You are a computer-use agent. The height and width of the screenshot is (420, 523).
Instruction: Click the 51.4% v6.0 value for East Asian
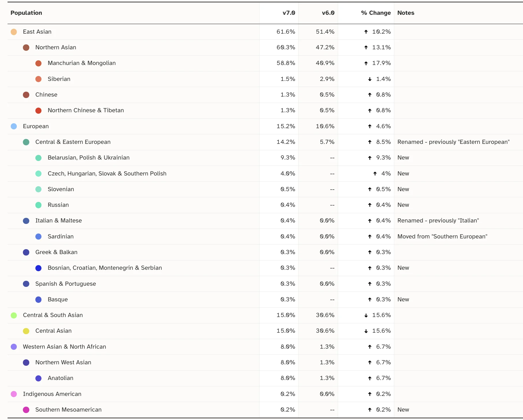(325, 32)
